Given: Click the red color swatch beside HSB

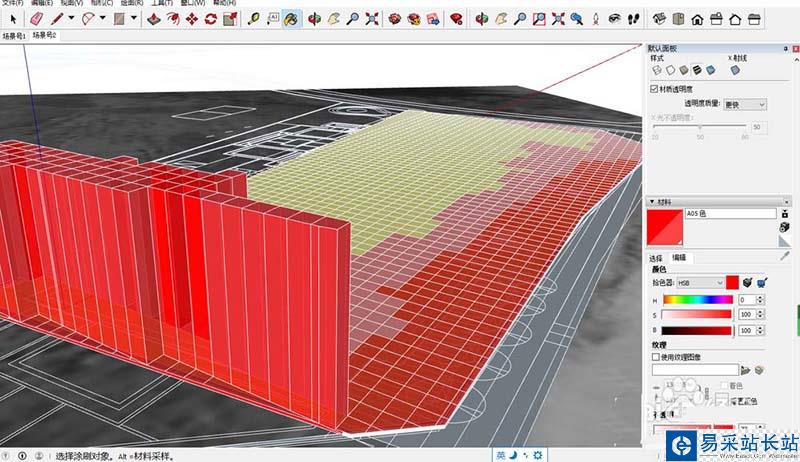Looking at the screenshot, I should pyautogui.click(x=732, y=283).
